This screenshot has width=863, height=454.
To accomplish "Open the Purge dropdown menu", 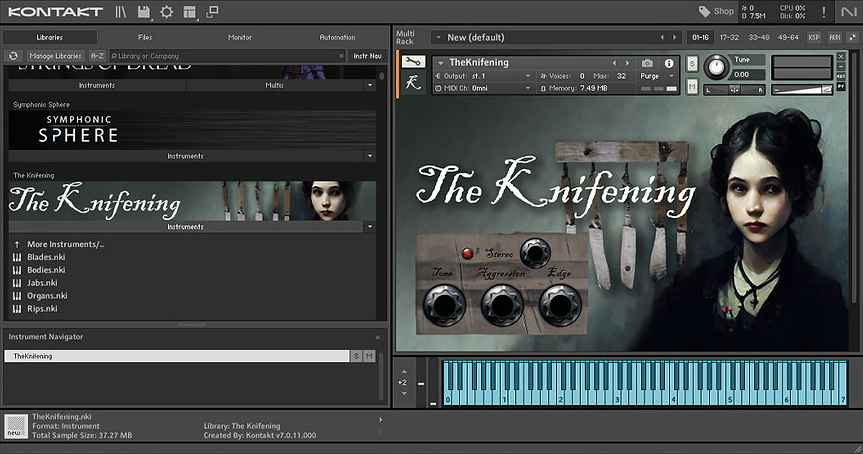I will tap(653, 76).
